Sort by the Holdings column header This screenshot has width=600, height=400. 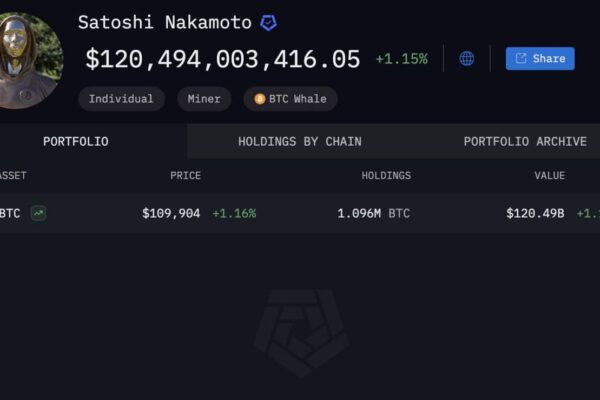pos(386,175)
